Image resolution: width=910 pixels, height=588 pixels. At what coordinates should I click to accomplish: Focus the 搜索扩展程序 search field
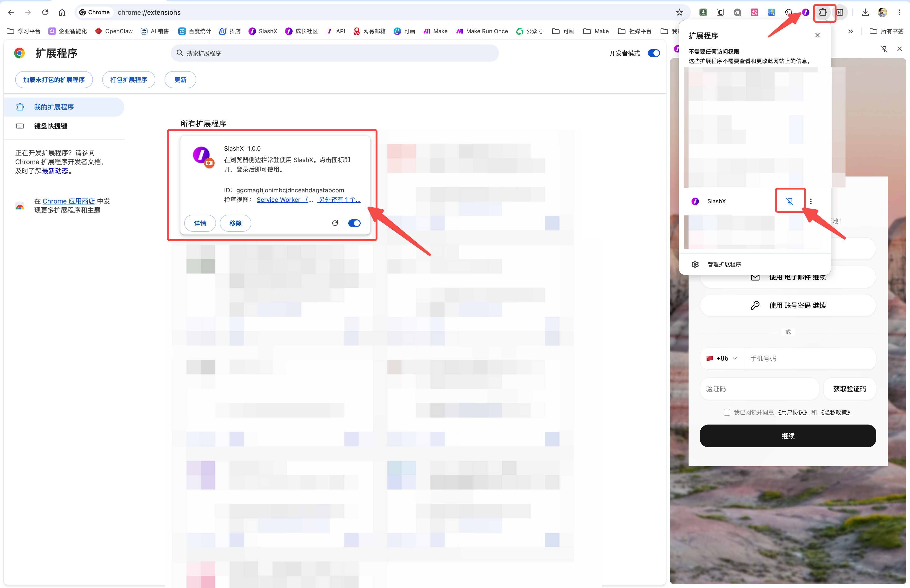(335, 53)
